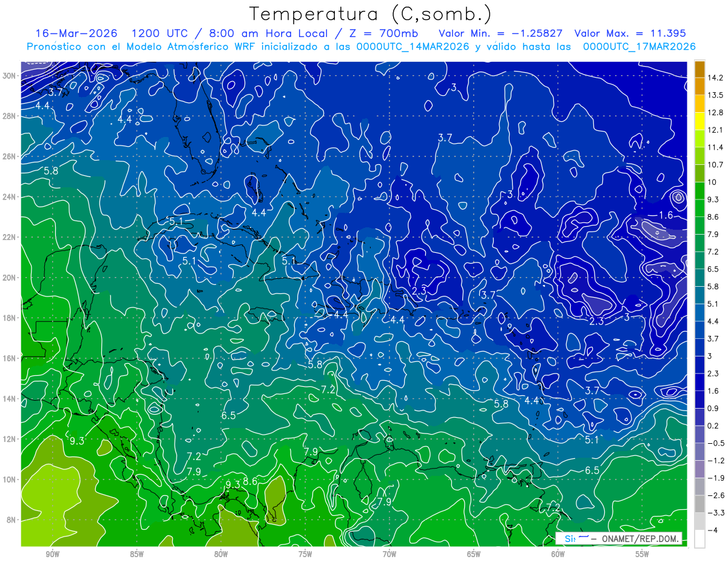Click the "55W" longitude axis label

(642, 554)
